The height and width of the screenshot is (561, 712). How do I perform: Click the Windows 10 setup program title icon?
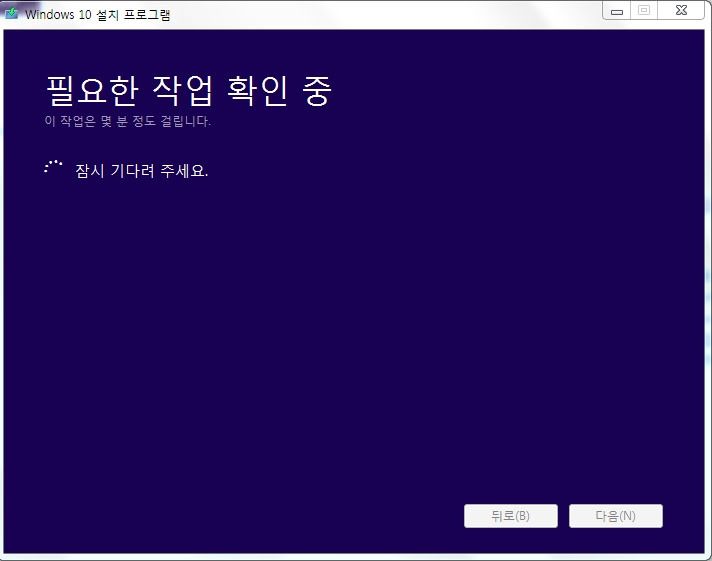click(x=11, y=13)
